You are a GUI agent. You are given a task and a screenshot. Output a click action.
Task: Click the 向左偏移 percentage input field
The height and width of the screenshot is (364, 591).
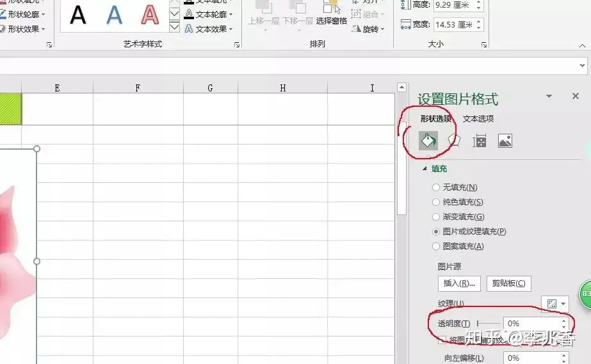point(531,358)
